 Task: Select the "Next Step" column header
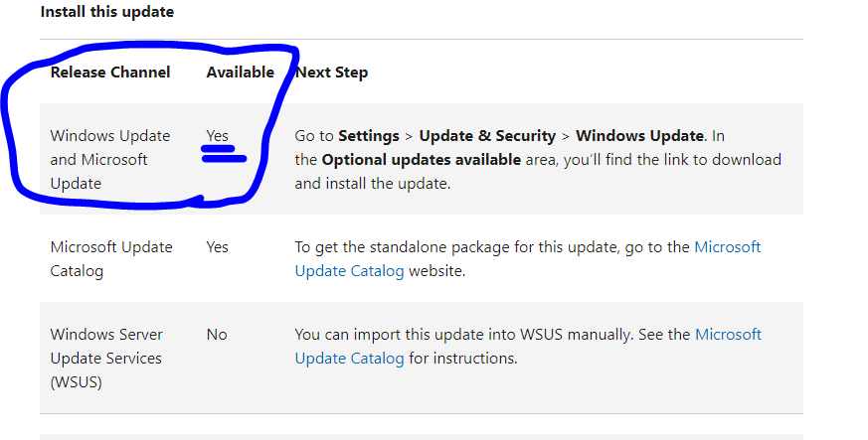pyautogui.click(x=331, y=73)
